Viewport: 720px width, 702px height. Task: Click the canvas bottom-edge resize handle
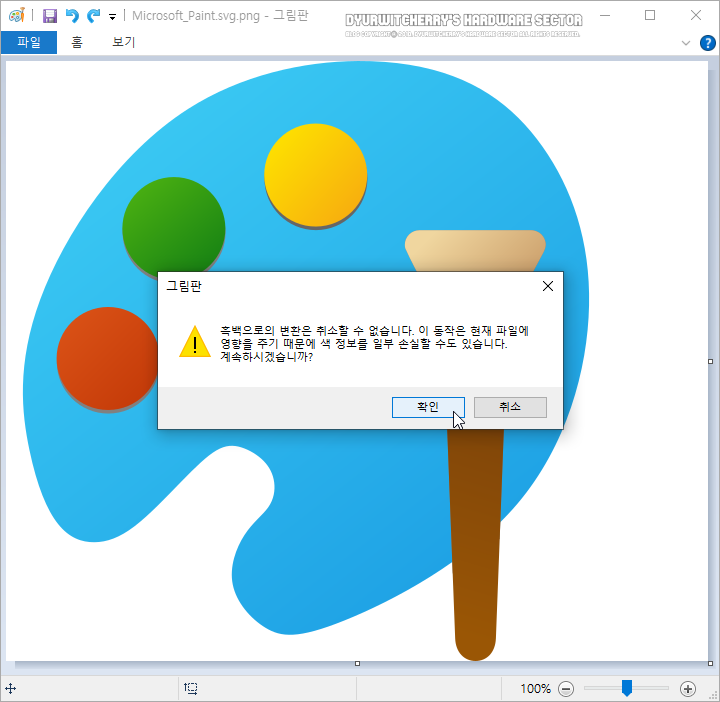coord(357,663)
